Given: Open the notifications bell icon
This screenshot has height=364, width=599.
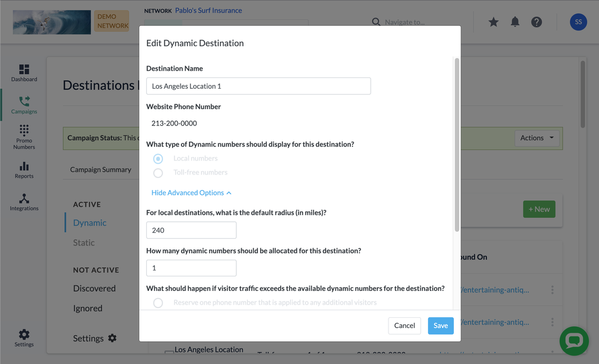Looking at the screenshot, I should 515,22.
